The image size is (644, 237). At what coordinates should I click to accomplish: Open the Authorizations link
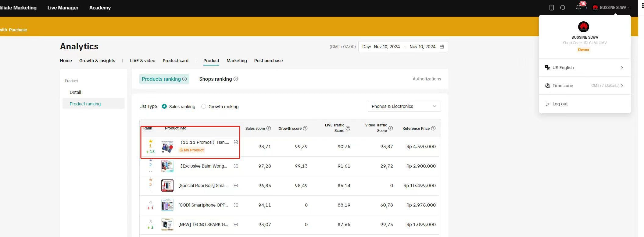[427, 79]
